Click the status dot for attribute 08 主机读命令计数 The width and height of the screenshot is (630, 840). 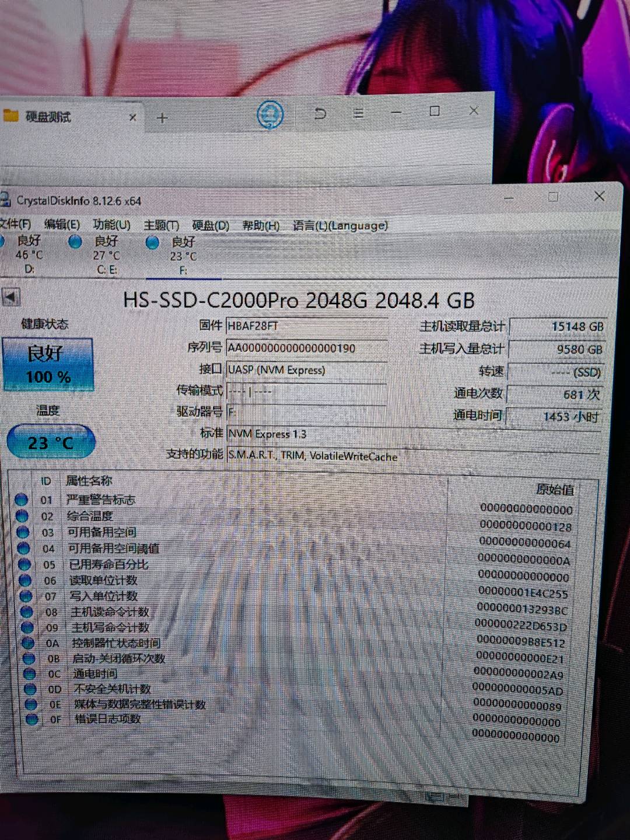click(27, 611)
